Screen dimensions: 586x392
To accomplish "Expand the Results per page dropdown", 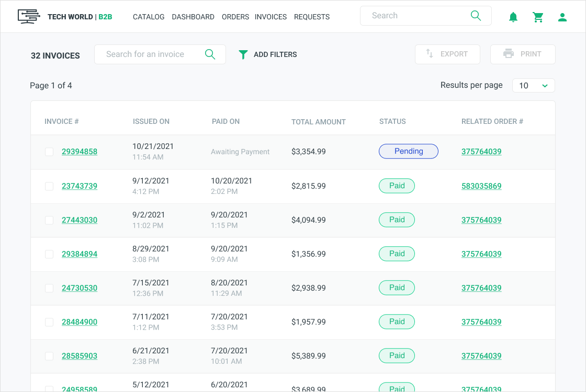I will click(x=533, y=86).
